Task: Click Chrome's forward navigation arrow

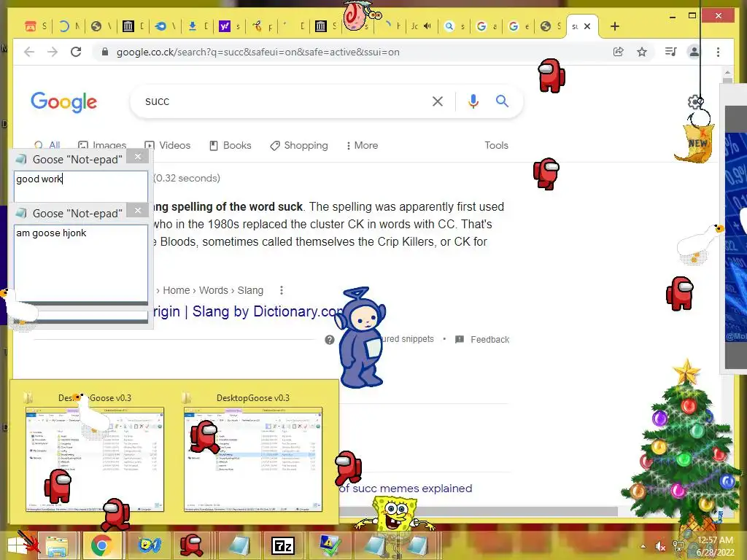Action: click(x=53, y=52)
